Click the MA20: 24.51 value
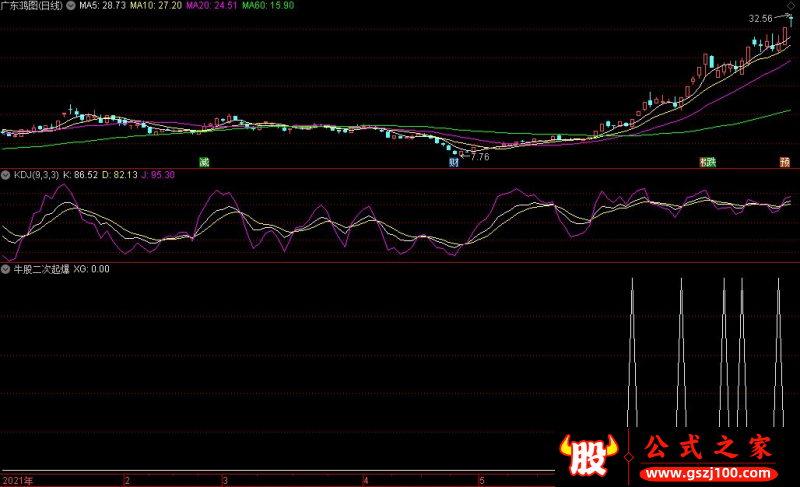The image size is (800, 487). (x=212, y=6)
